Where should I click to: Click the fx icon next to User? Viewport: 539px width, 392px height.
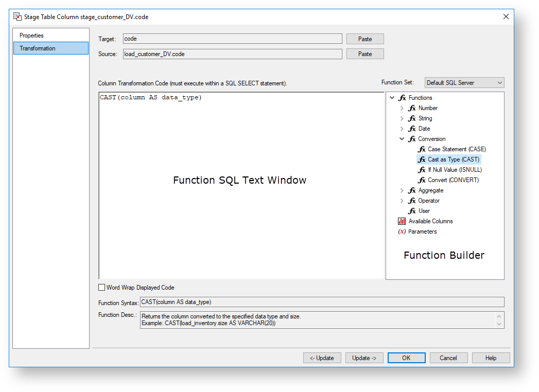[x=412, y=211]
